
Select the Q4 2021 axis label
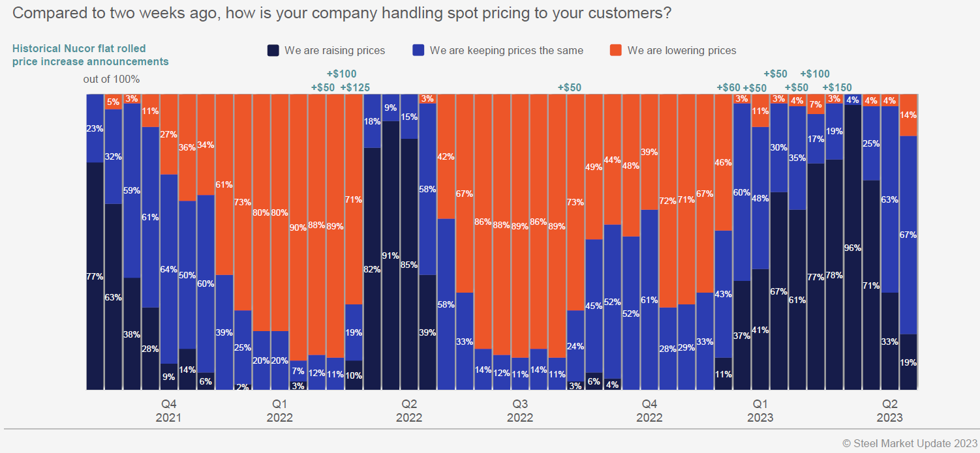[x=168, y=411]
